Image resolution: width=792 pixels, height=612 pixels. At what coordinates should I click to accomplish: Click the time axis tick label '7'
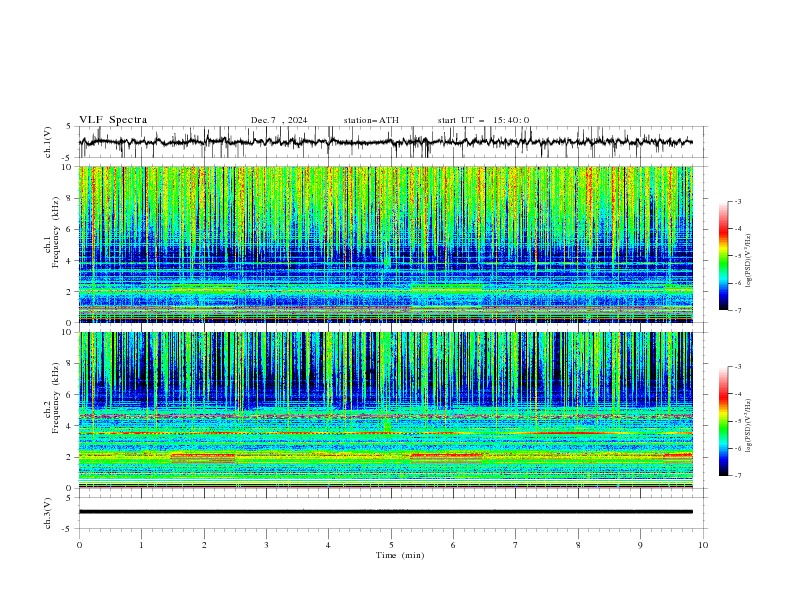click(x=516, y=545)
